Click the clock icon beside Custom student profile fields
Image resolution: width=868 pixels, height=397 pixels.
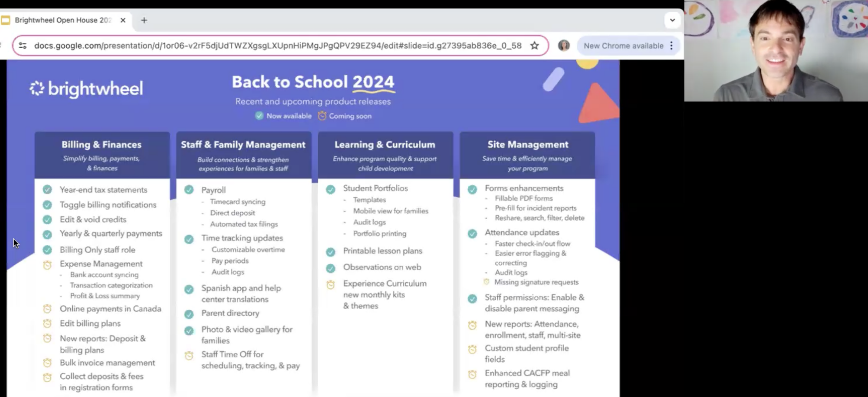click(x=472, y=349)
